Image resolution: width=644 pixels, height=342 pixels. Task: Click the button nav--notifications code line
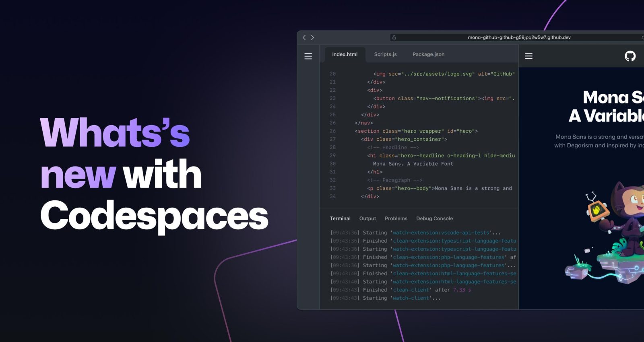[x=444, y=99]
